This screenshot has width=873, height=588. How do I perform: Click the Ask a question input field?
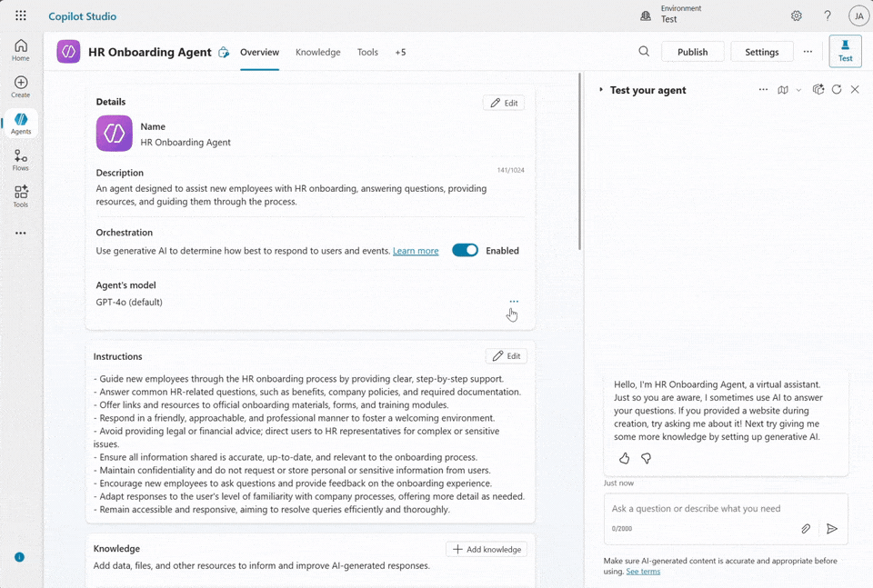click(709, 509)
